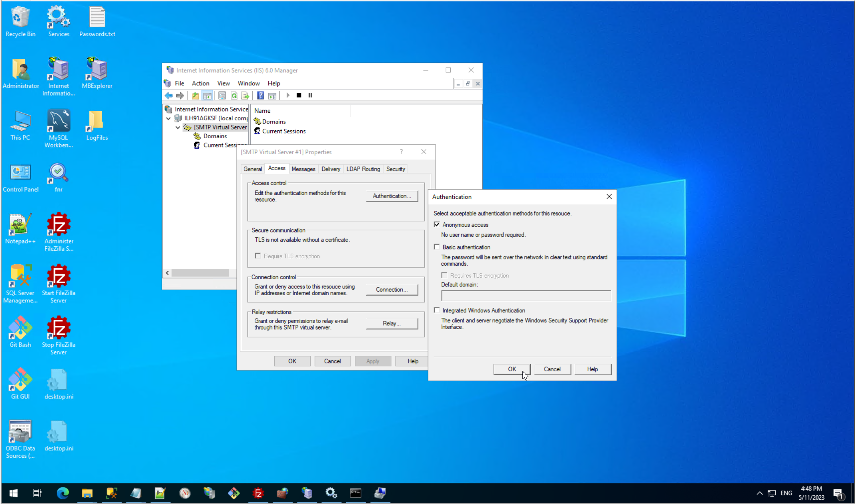This screenshot has height=504, width=855.
Task: Enable the Basic authentication checkbox
Action: click(x=437, y=247)
